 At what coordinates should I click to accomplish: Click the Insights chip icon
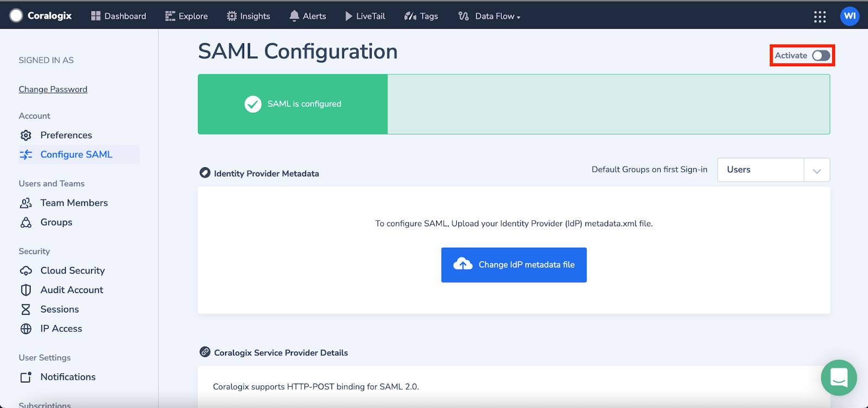pos(232,16)
